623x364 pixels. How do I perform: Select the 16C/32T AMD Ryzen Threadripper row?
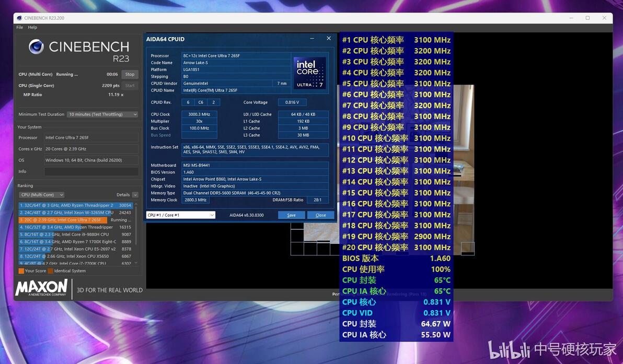(x=75, y=227)
